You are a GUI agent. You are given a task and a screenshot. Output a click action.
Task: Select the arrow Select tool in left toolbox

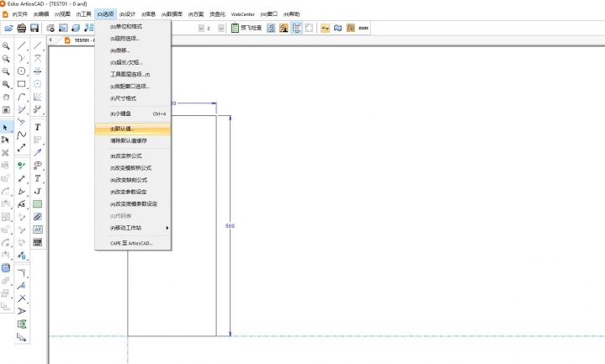[x=6, y=127]
